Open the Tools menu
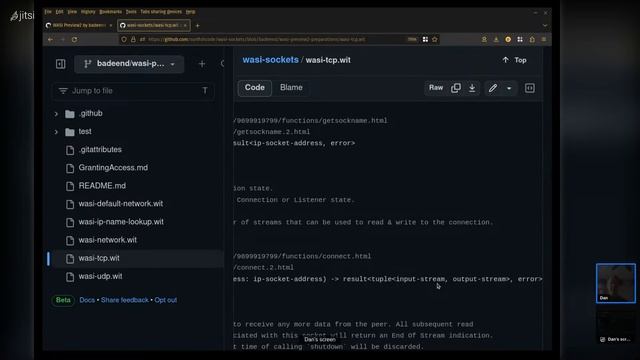 131,12
